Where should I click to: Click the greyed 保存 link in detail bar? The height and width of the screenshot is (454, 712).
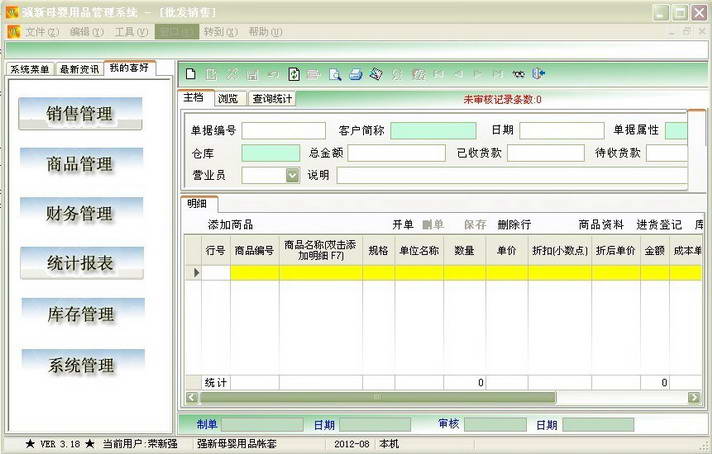[x=475, y=224]
